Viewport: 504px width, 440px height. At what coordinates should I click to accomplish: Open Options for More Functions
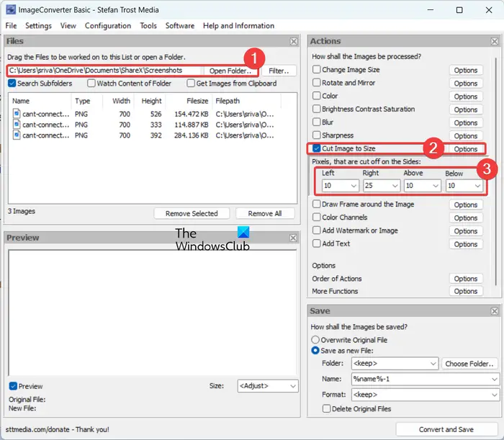[x=466, y=291]
